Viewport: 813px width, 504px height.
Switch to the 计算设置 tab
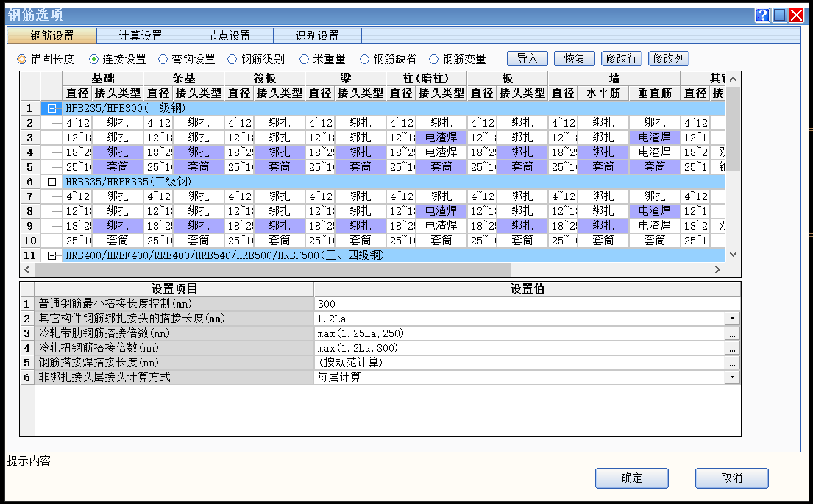coord(141,36)
